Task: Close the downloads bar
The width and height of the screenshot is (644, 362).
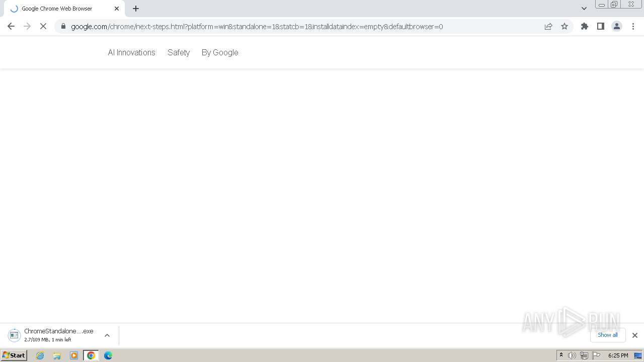Action: tap(635, 335)
